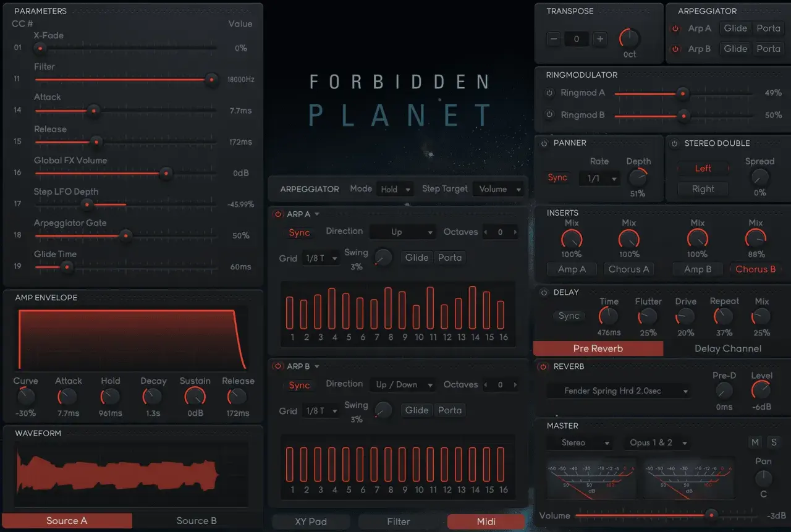Click the Transpose minus button
Image resolution: width=791 pixels, height=532 pixels.
click(x=554, y=39)
